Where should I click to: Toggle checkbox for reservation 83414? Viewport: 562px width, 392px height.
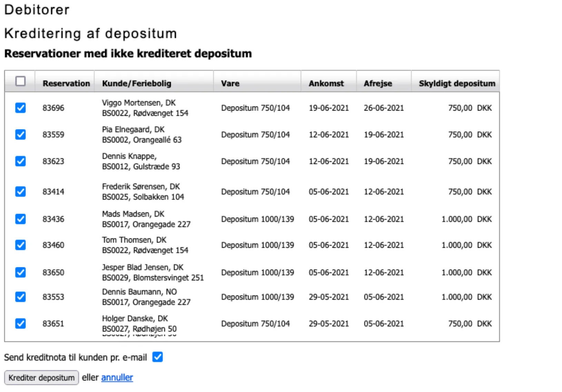(21, 192)
